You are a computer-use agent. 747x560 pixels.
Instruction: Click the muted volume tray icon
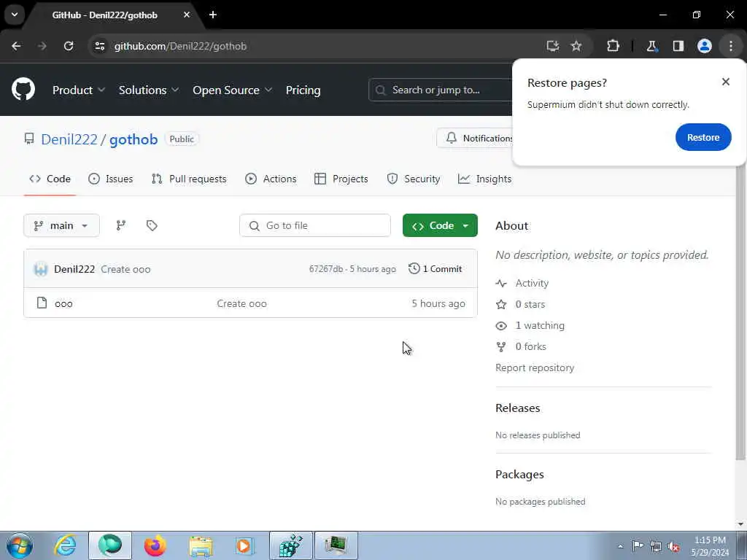673,546
